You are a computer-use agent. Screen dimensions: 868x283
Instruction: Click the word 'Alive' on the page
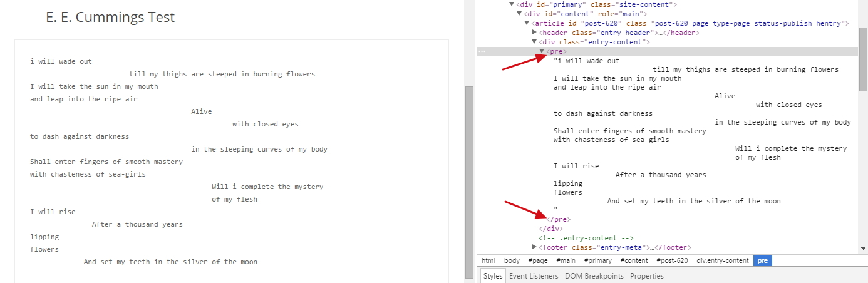[202, 111]
